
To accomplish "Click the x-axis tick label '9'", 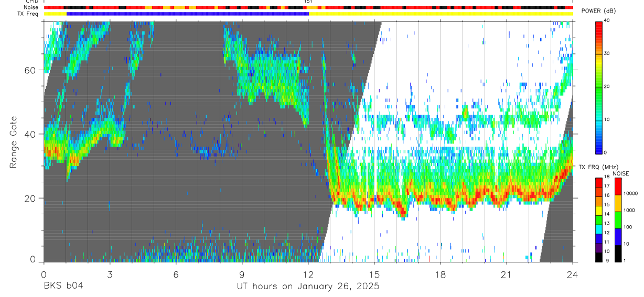I will coord(242,274).
